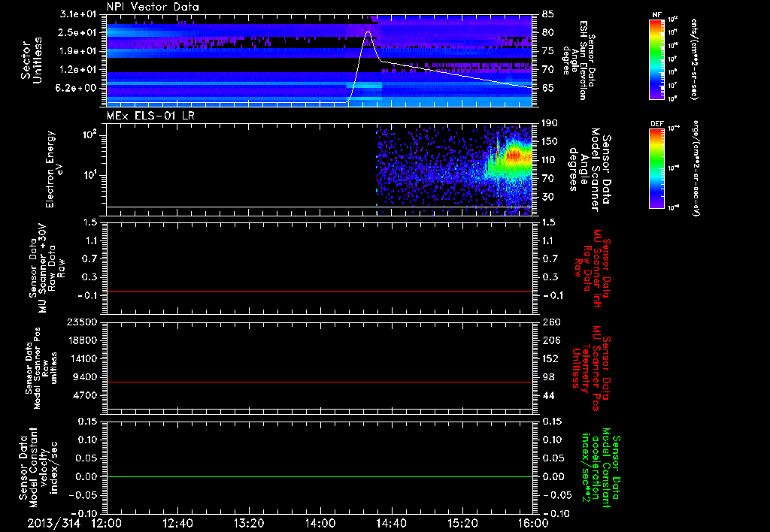This screenshot has width=770, height=532.
Task: Click the '14:40' time tick label
Action: tap(391, 523)
